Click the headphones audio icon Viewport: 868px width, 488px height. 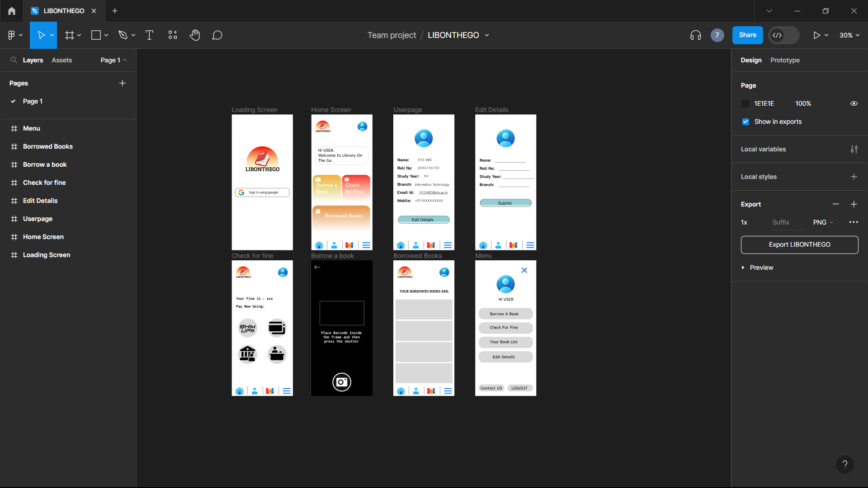(x=695, y=35)
